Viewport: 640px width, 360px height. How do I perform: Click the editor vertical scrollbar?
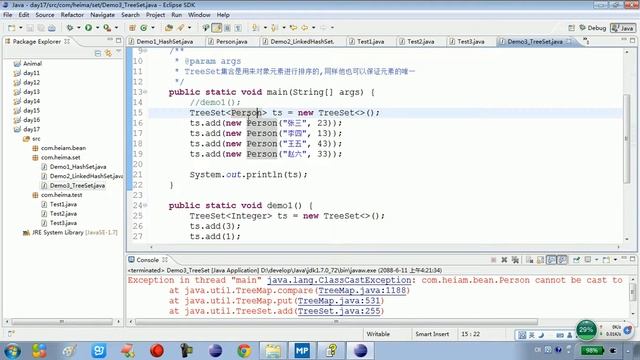pos(627,139)
